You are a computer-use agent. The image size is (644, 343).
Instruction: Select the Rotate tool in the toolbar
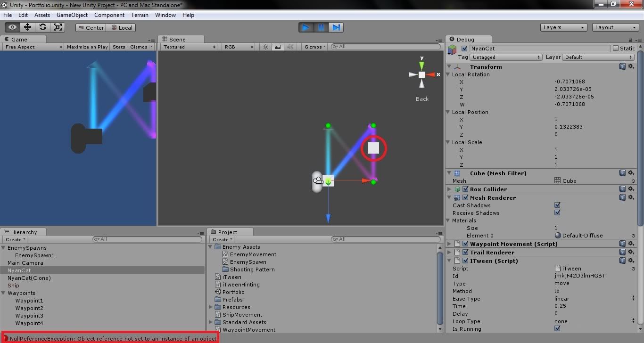click(42, 27)
